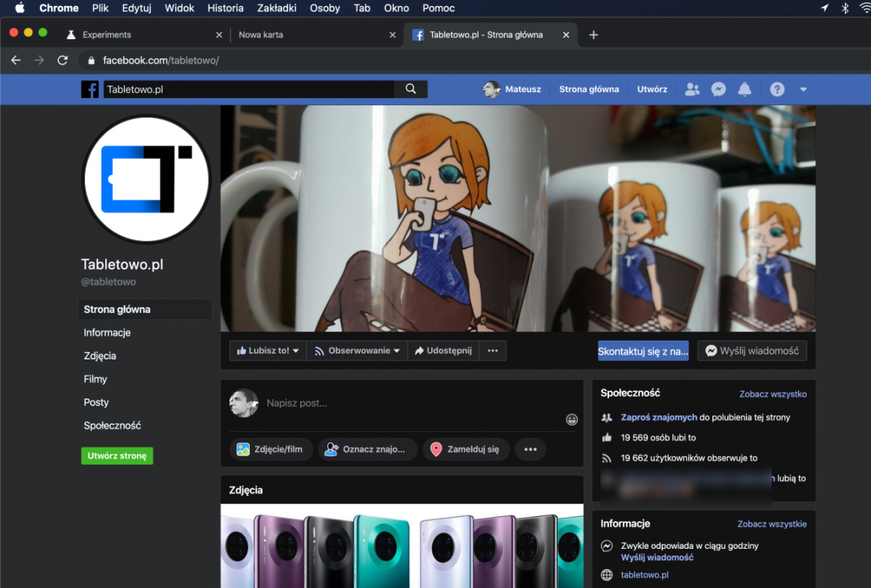Click the location arrow icon in menu bar
Screen dimensions: 871x588
[825, 8]
